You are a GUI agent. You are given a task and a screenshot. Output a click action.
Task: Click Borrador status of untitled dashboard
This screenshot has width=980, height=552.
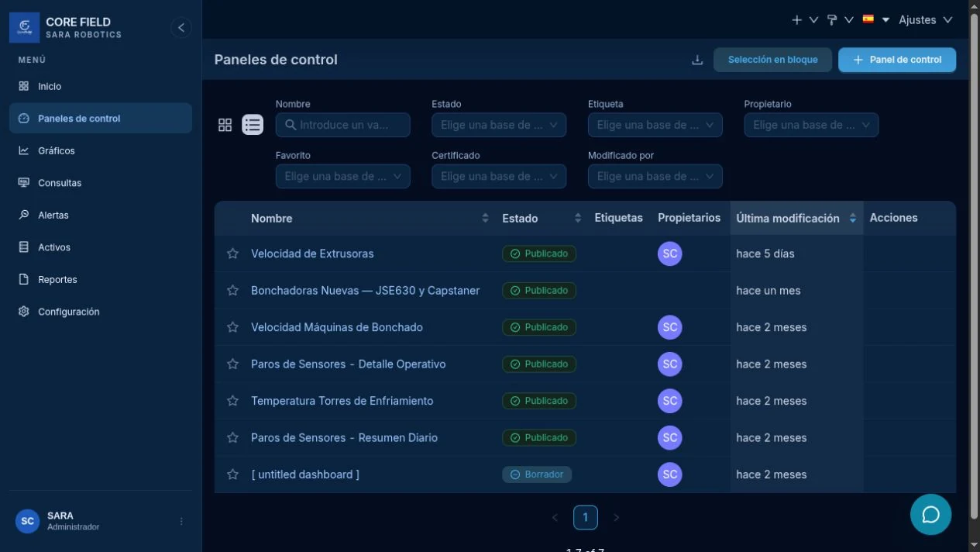537,474
